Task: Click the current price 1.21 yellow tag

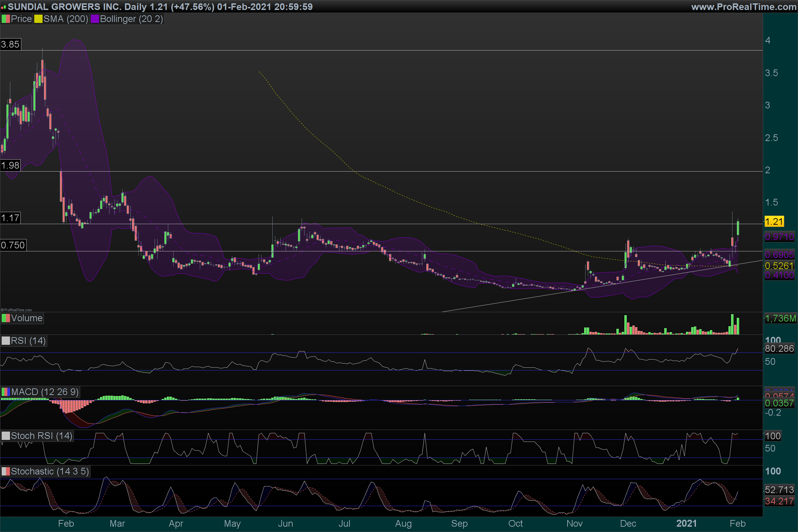Action: (x=774, y=222)
